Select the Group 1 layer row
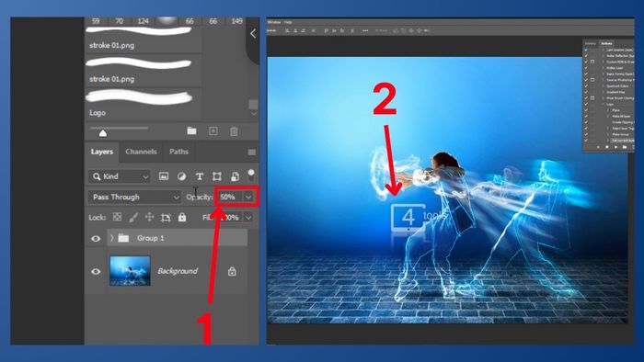Viewport: 644px width, 362px height. point(178,238)
